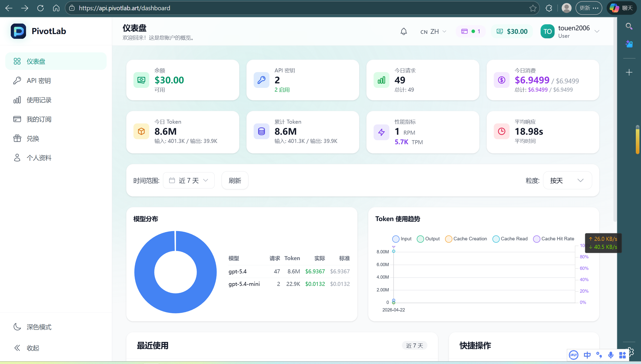Open 近 7 天 time range dropdown
Image resolution: width=641 pixels, height=364 pixels.
(189, 180)
